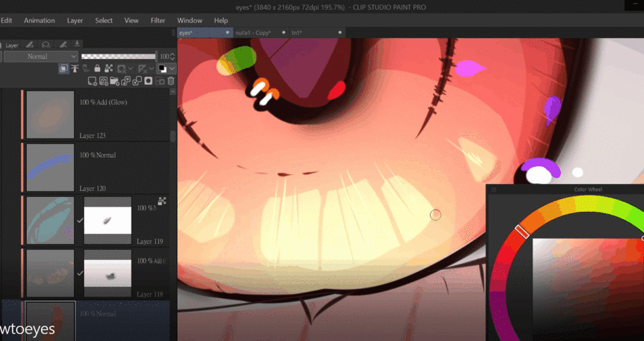Select the Layer 120 thumbnail
The width and height of the screenshot is (644, 341).
50,167
